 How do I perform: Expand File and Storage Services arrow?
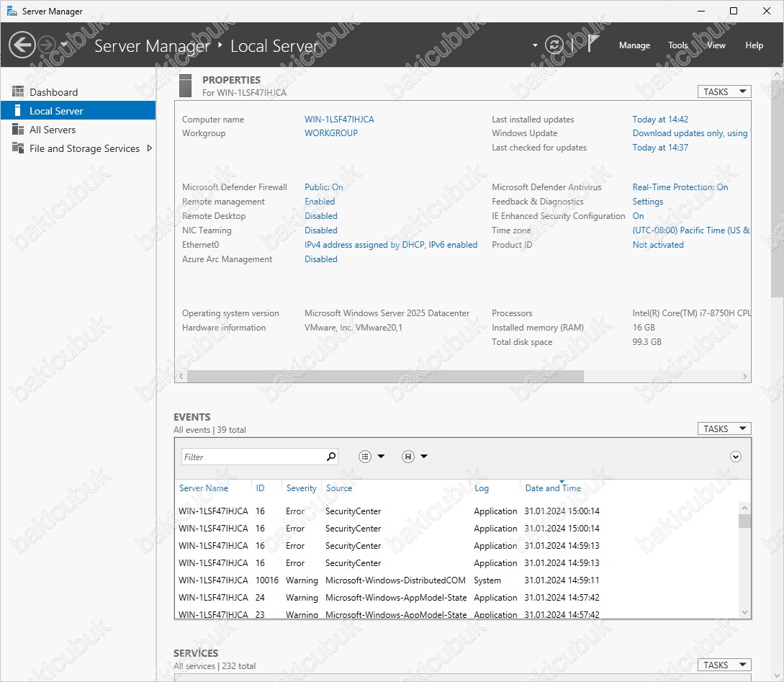(x=149, y=148)
